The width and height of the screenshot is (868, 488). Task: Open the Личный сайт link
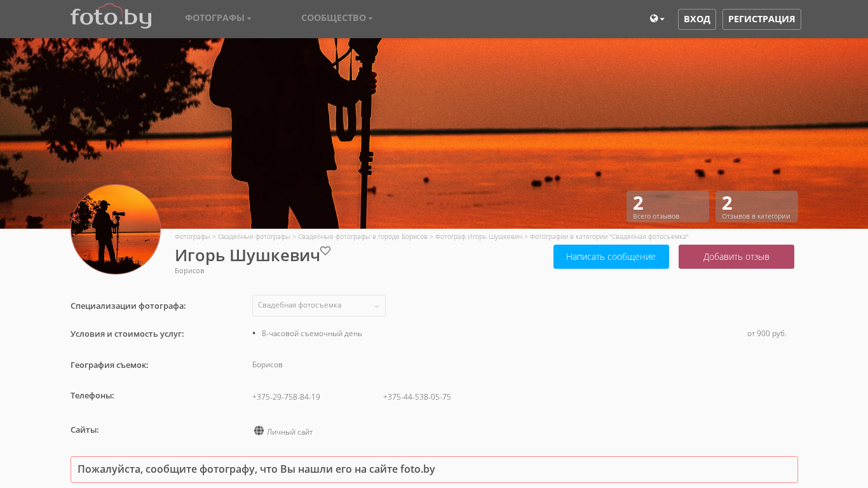click(290, 432)
